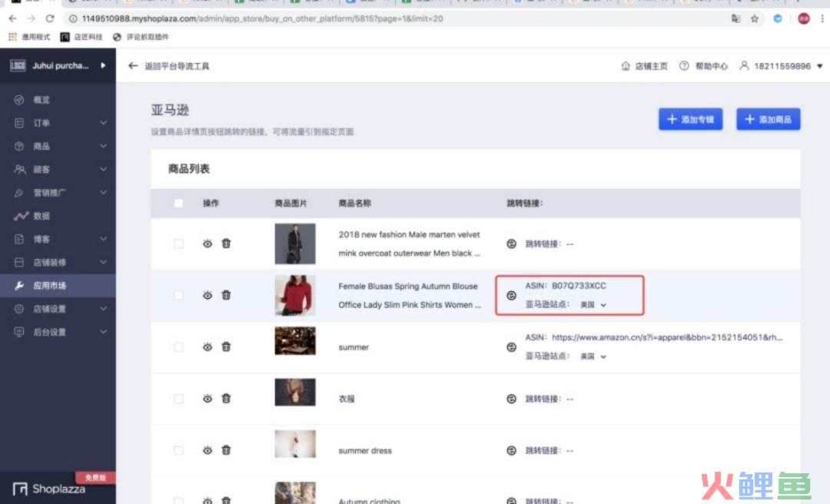
Task: Toggle eye icon for 2018 new fashion Male row
Action: coord(207,244)
